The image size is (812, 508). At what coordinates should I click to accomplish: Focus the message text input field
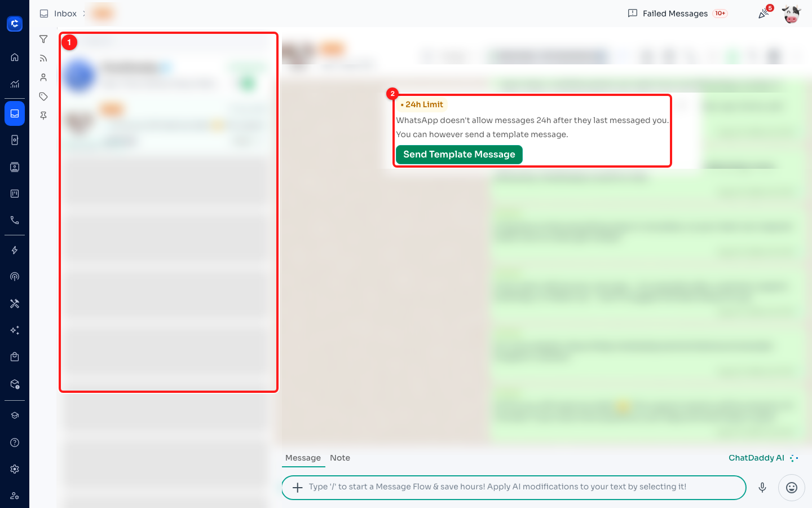point(514,488)
